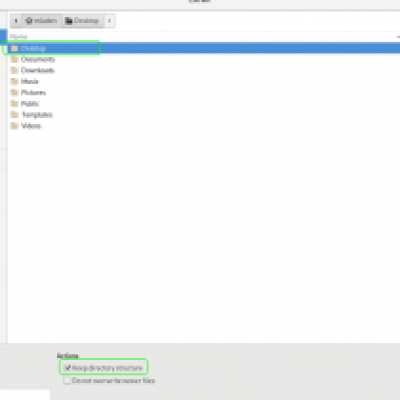
Task: Select the Public folder
Action: click(204, 104)
